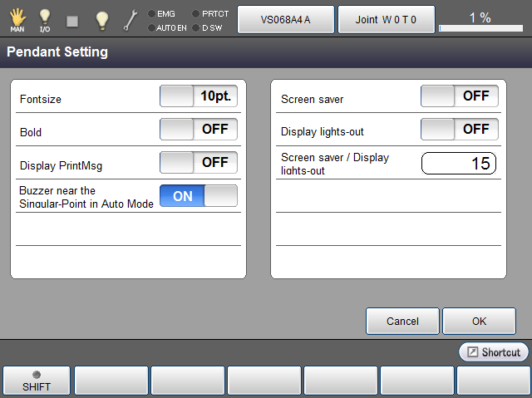Open the Joint W0 T0 selector
Image resolution: width=532 pixels, height=398 pixels.
[x=386, y=19]
